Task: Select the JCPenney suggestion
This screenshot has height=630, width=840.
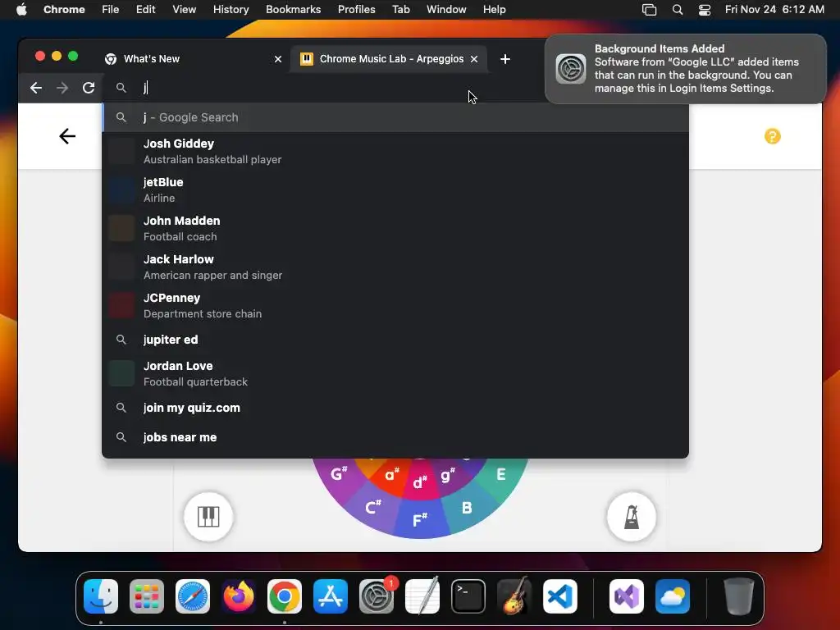Action: [x=395, y=306]
